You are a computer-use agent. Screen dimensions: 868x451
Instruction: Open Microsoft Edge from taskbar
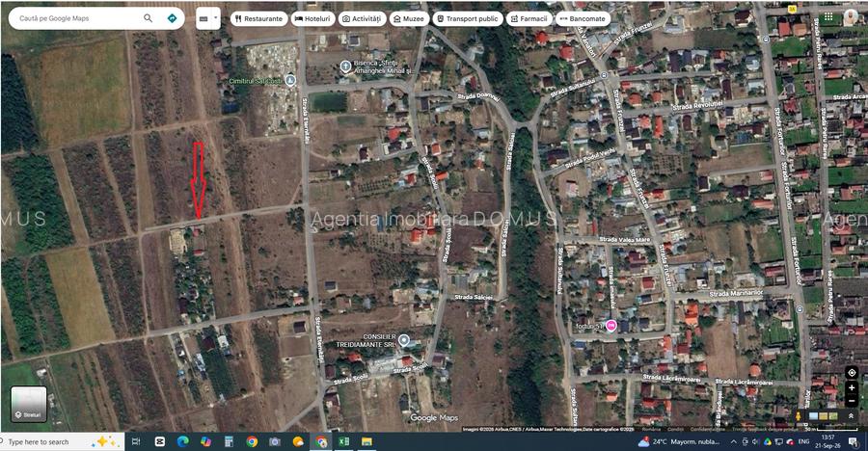(182, 441)
